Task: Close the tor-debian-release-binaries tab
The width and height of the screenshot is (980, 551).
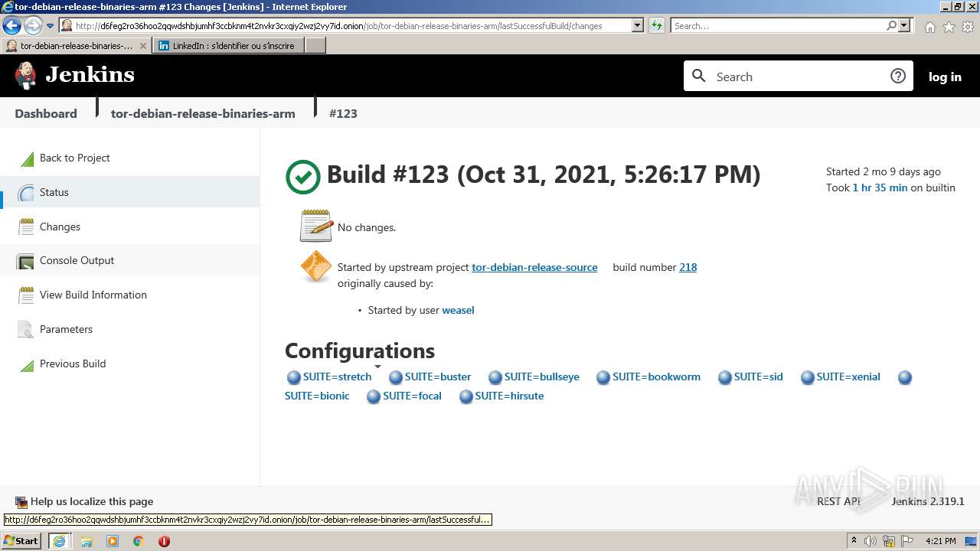Action: coord(142,46)
